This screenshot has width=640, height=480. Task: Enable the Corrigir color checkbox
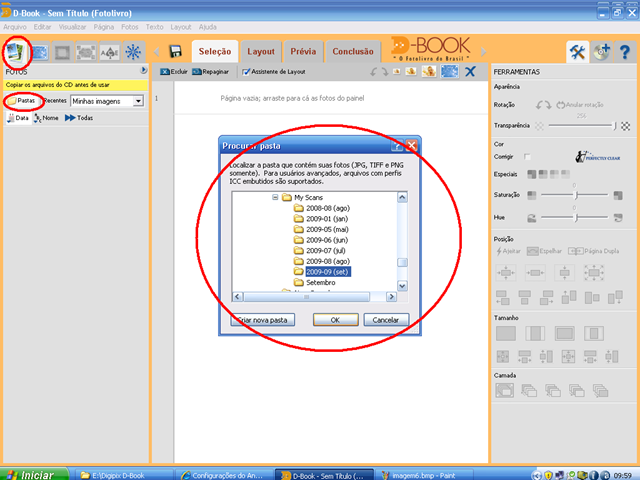click(x=527, y=157)
